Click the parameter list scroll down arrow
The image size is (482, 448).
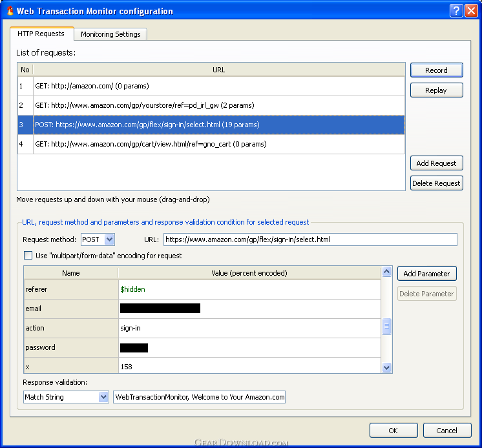pos(387,367)
